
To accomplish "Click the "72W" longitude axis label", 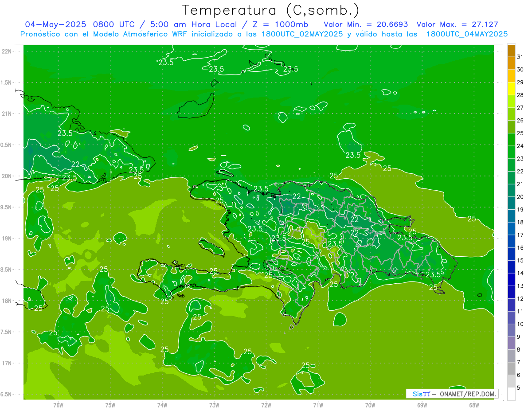I will (x=266, y=405).
